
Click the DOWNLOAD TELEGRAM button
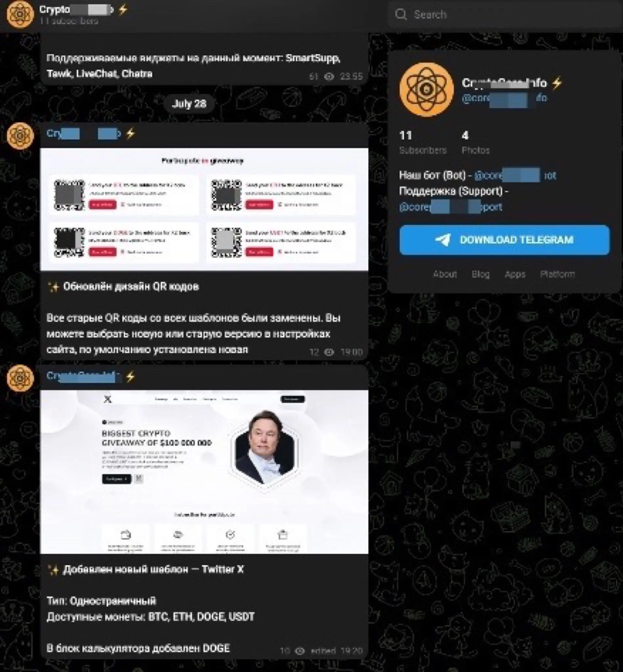(x=504, y=240)
